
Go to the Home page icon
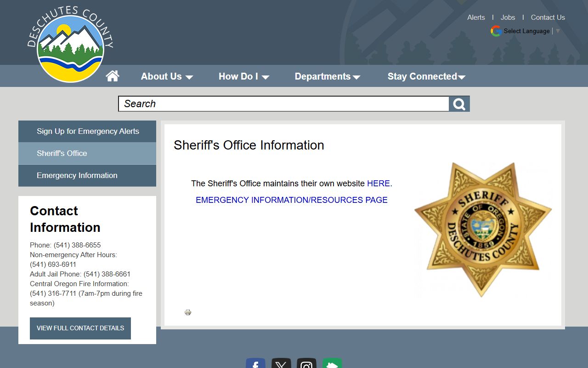pos(113,76)
